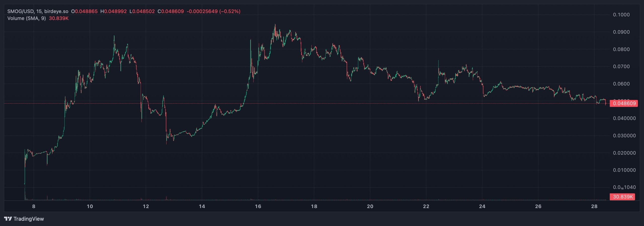
Task: Click the TradingView logo icon
Action: (x=8, y=219)
